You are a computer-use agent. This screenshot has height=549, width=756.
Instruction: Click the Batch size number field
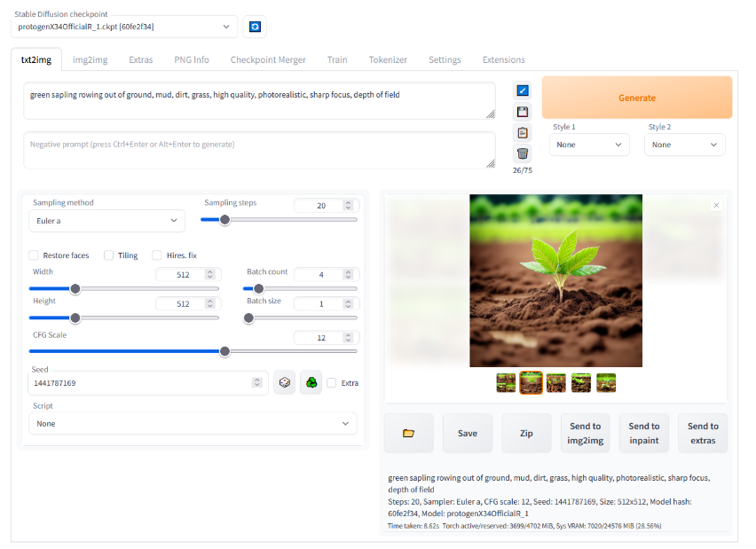pos(326,303)
